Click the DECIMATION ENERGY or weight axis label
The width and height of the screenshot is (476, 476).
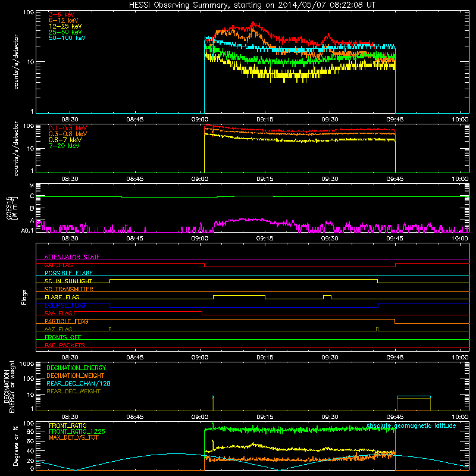(x=9, y=386)
